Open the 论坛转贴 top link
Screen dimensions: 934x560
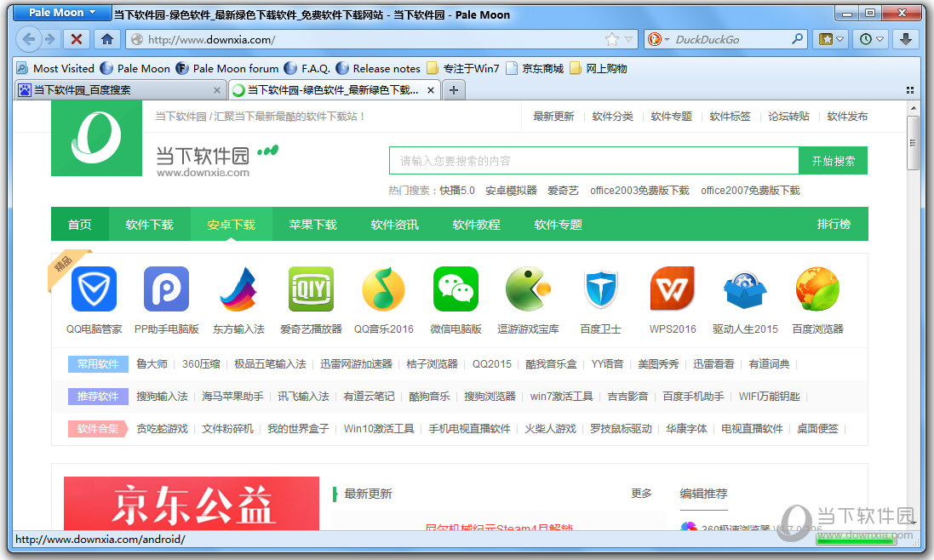tap(788, 116)
